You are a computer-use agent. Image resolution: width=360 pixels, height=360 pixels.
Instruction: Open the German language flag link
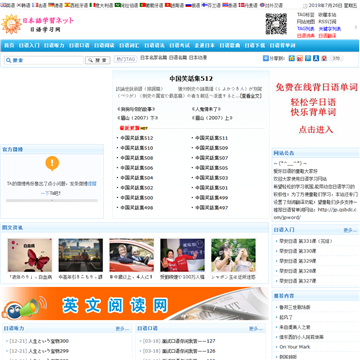click(x=56, y=5)
